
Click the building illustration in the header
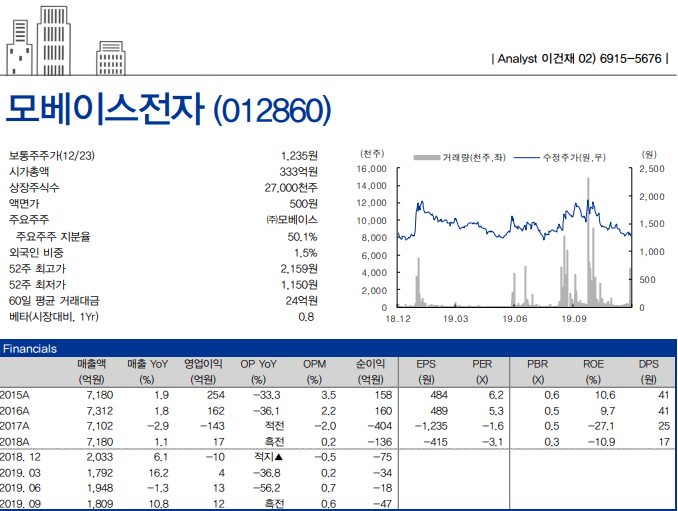[x=66, y=41]
